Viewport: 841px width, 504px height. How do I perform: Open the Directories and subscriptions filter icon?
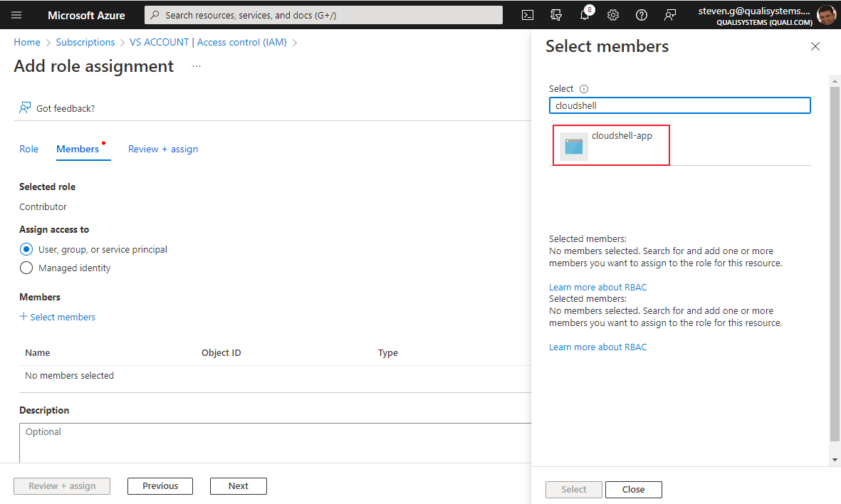(556, 15)
